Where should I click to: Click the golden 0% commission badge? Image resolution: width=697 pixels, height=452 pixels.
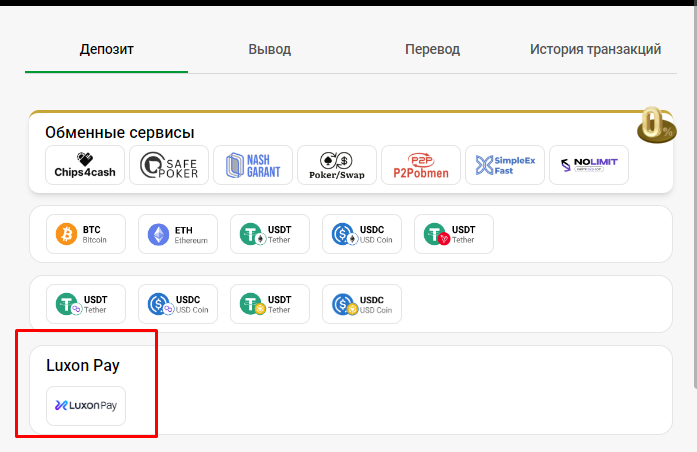point(657,125)
